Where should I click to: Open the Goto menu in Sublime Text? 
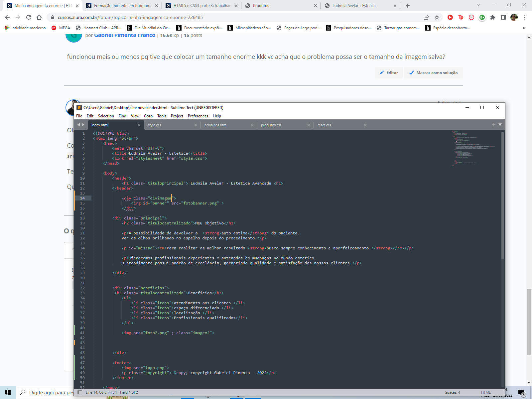click(148, 116)
